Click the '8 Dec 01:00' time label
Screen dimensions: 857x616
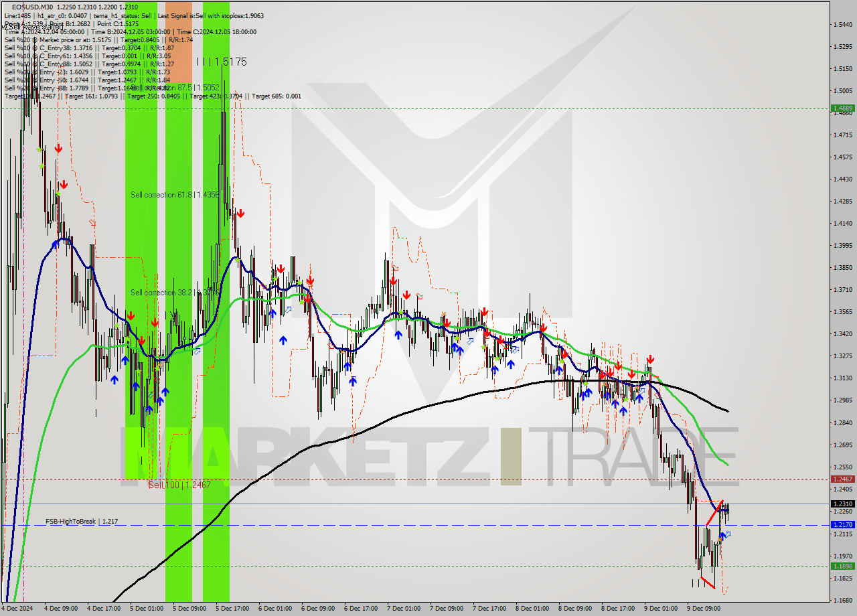532,609
